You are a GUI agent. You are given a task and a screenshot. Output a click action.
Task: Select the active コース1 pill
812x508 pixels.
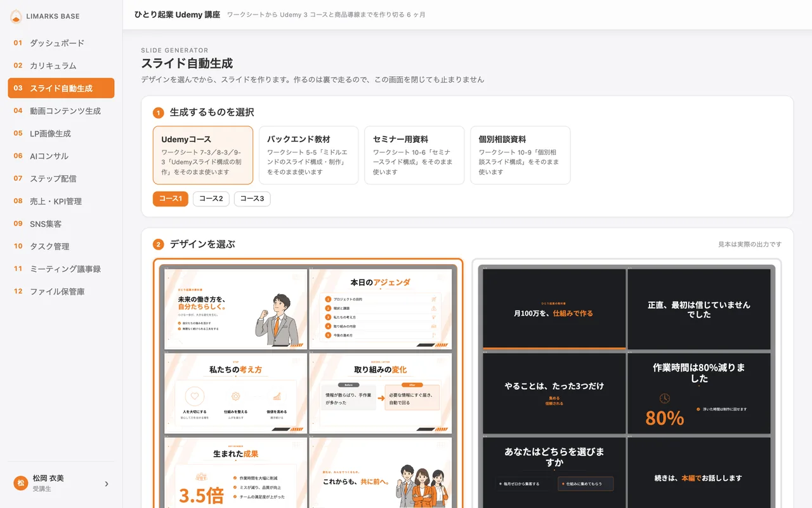click(171, 199)
